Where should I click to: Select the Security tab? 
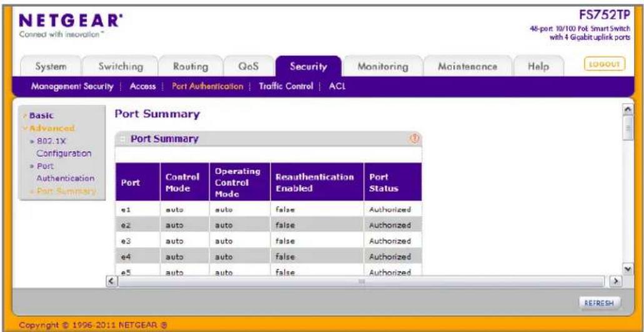click(x=309, y=67)
